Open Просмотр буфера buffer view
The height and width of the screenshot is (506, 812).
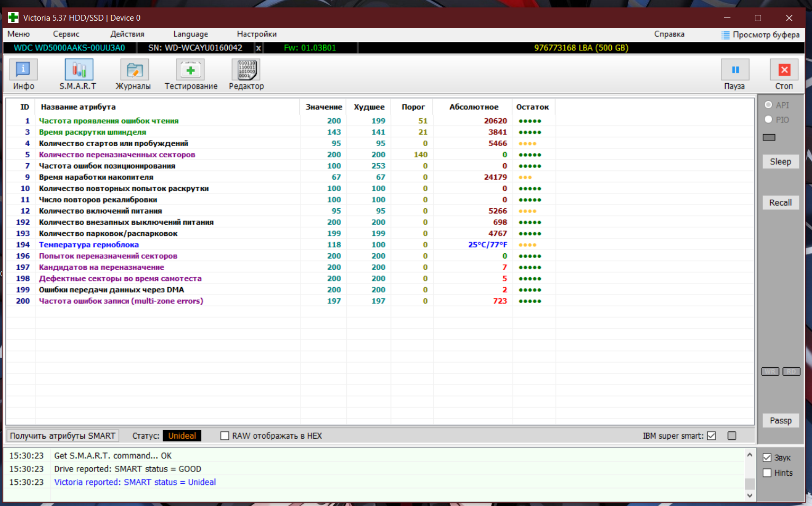click(761, 34)
